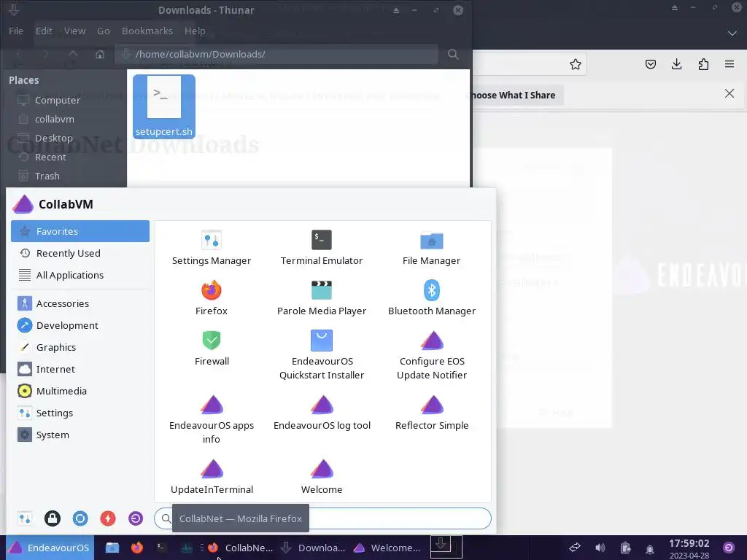Screen dimensions: 747x560
Task: Open Thunar View menu
Action: click(75, 31)
